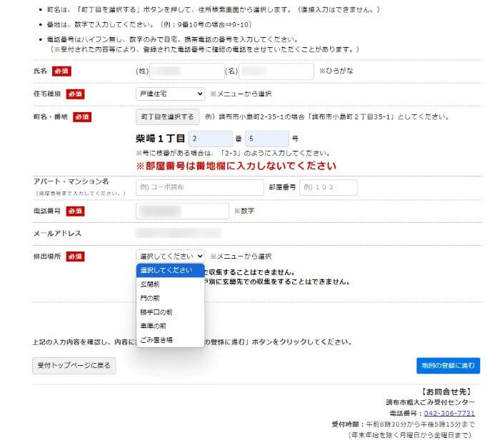Click the 【お問合せ先】 heading
This screenshot has width=500, height=448.
coord(446,392)
